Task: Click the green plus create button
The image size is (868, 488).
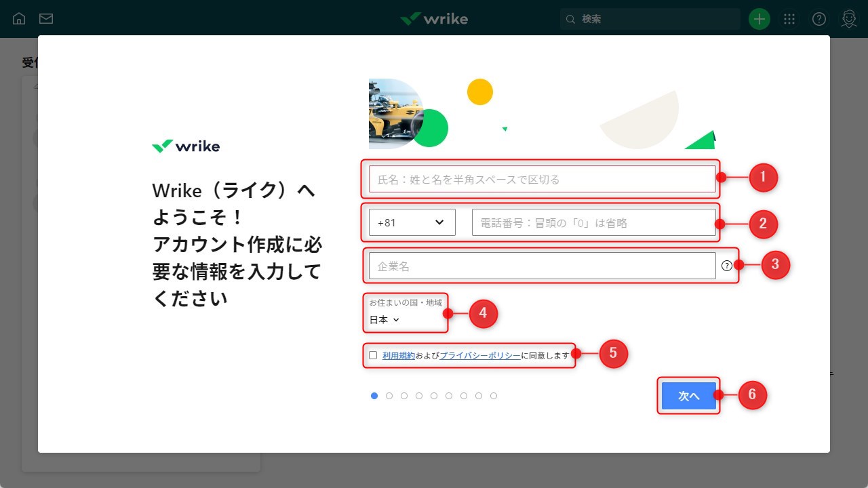Action: coord(759,18)
